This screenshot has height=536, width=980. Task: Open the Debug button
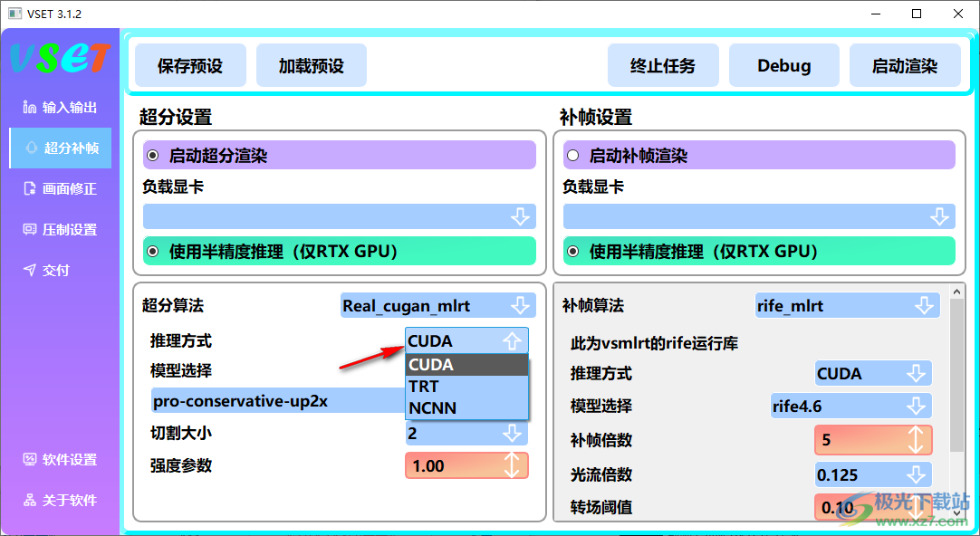click(784, 65)
